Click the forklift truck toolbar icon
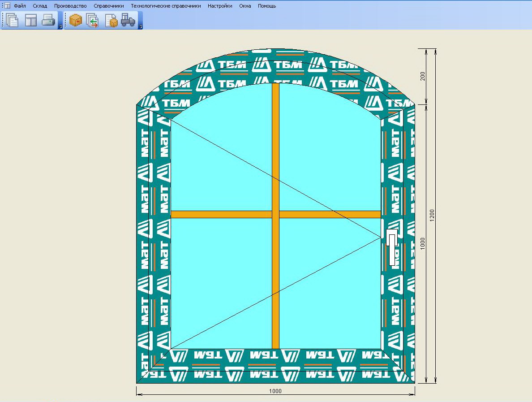Screen dimensions: 532x402 [128, 20]
